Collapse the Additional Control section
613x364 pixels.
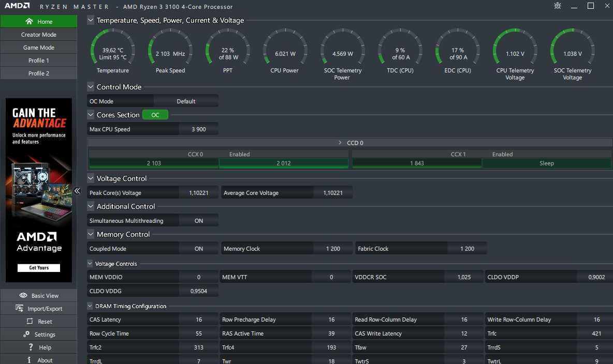[x=91, y=206]
